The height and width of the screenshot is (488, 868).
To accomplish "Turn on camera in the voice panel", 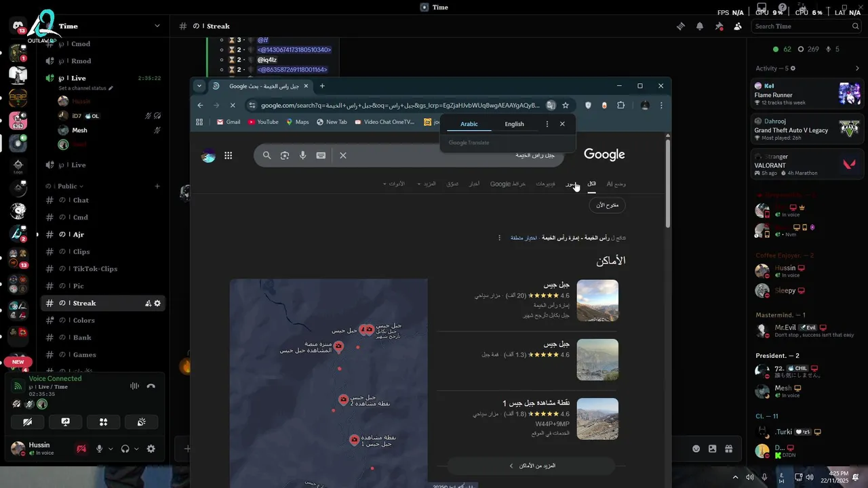I will click(x=27, y=422).
